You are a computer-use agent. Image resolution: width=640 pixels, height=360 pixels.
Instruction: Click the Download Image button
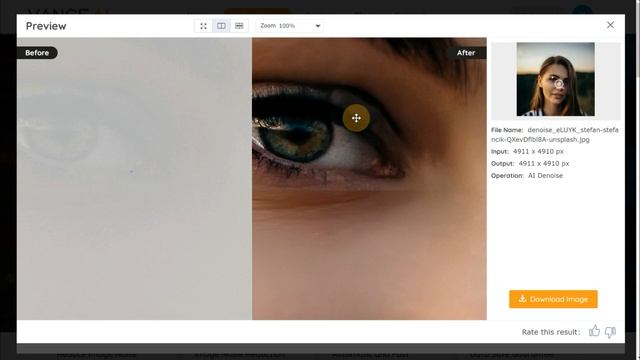coord(553,299)
